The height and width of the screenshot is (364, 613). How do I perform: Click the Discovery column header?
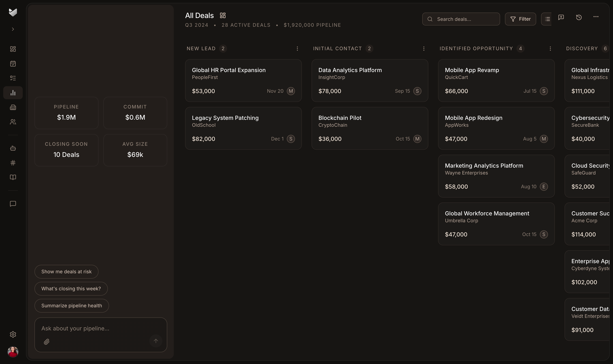[x=582, y=49]
